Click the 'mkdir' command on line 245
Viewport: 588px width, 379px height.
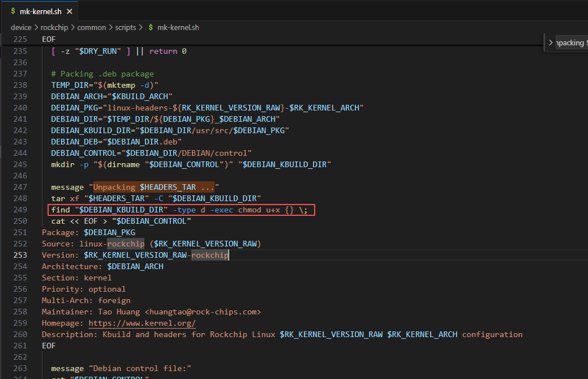click(63, 164)
